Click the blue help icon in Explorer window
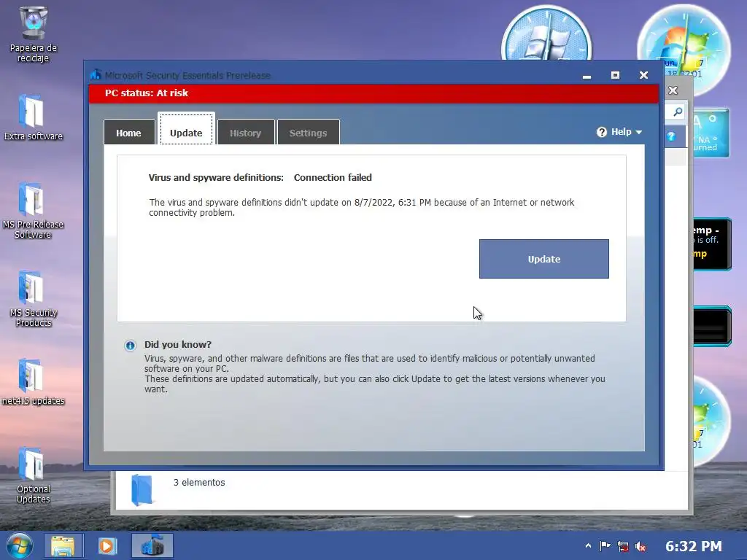747x560 pixels. [671, 136]
